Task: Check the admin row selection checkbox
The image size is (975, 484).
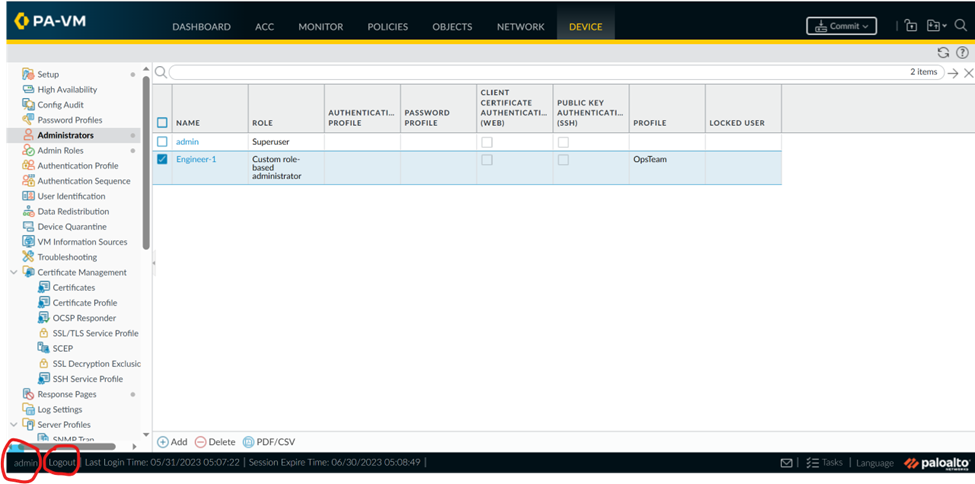Action: coord(162,142)
